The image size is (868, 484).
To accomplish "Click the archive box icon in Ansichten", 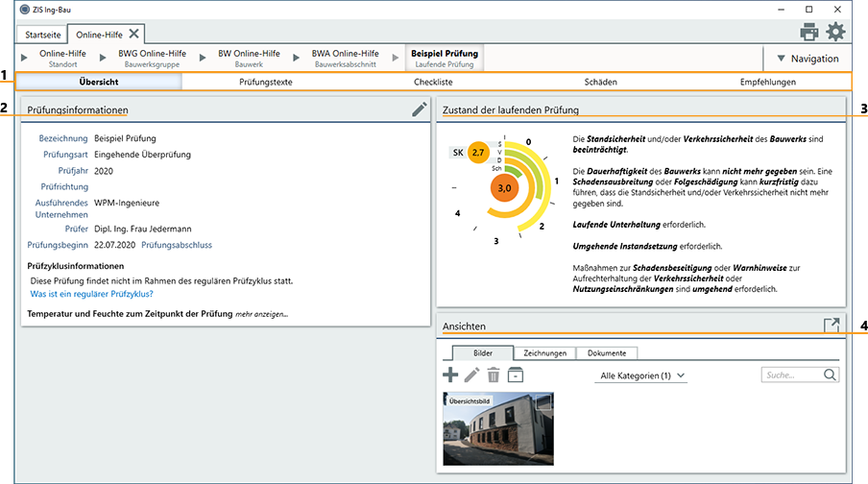I will pyautogui.click(x=516, y=375).
